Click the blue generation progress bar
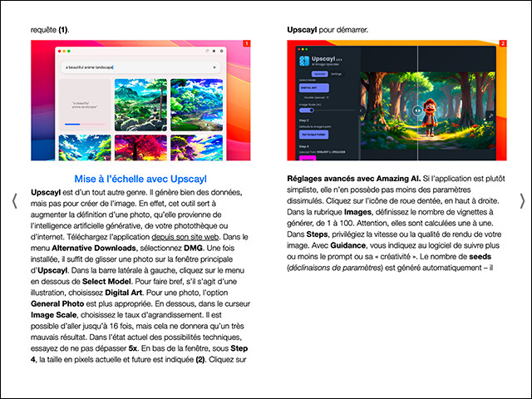This screenshot has width=532, height=399. tap(72, 124)
